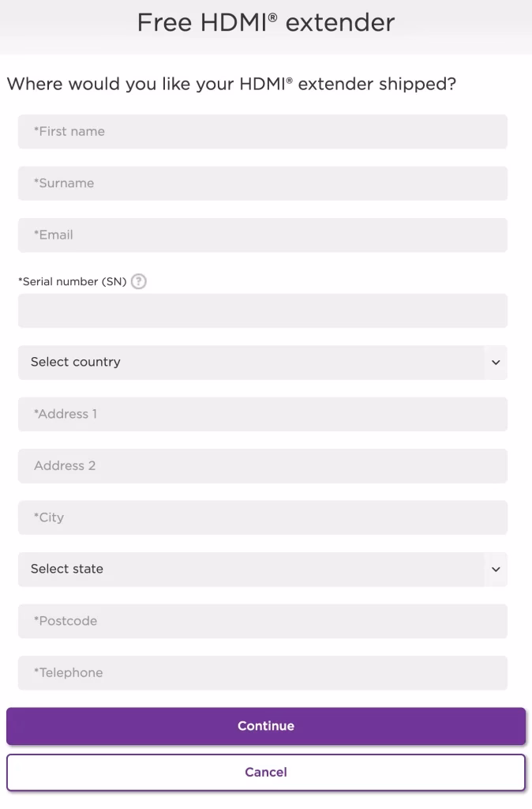Open the Select state dropdown

pos(263,569)
